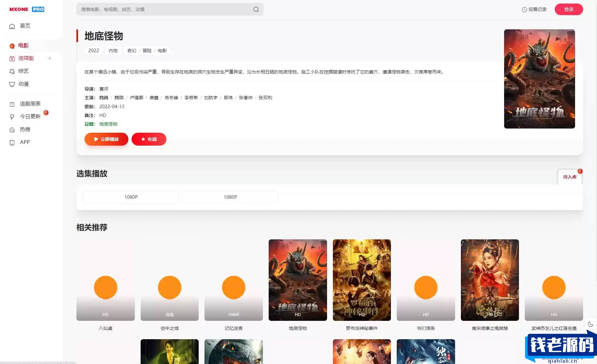Click the 2022 year tag

pos(94,51)
